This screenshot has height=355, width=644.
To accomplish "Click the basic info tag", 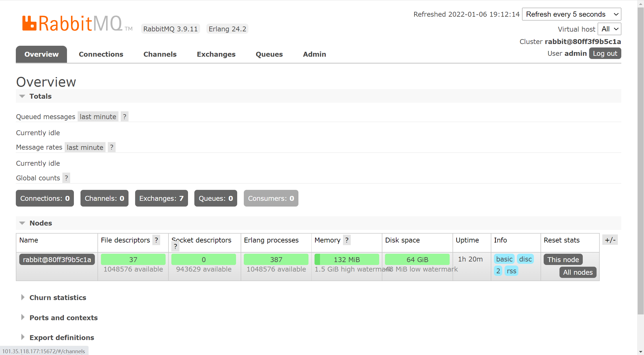I will (x=504, y=259).
